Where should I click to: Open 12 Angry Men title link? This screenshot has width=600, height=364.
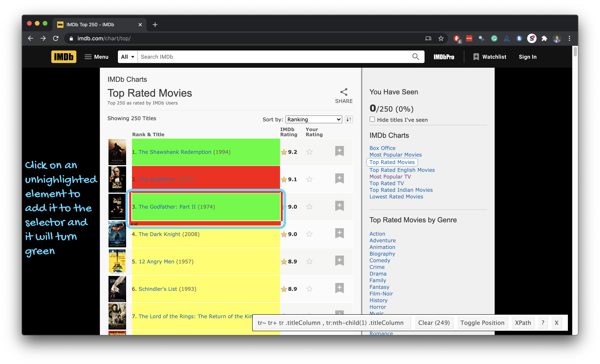point(156,262)
